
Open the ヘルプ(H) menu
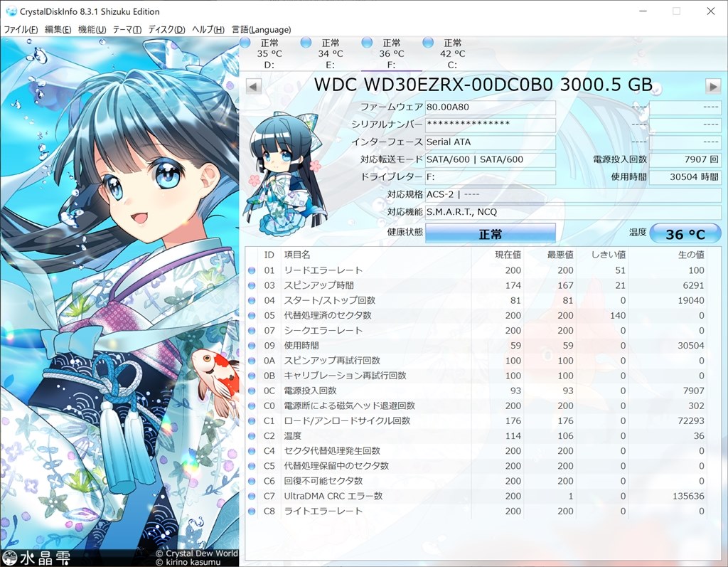[208, 29]
